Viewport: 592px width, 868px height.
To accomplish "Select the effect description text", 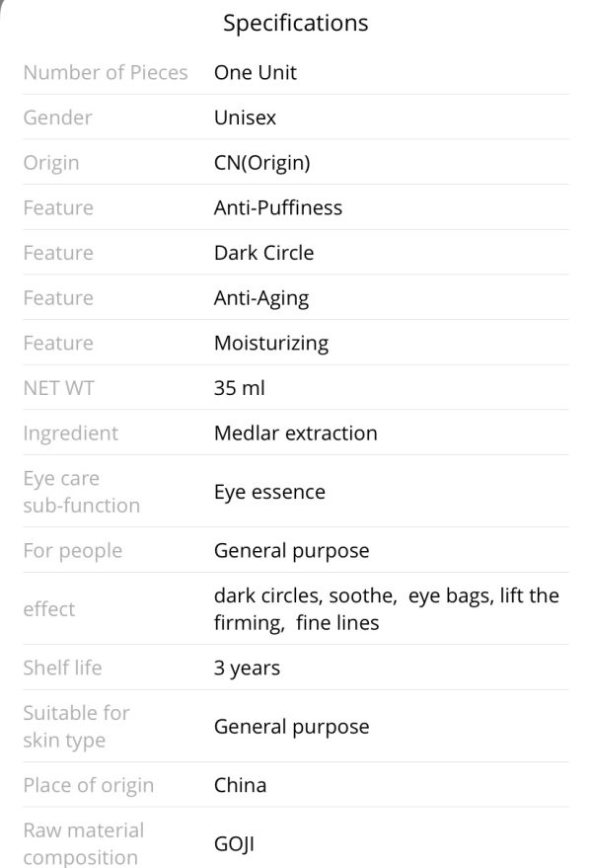I will [x=386, y=609].
